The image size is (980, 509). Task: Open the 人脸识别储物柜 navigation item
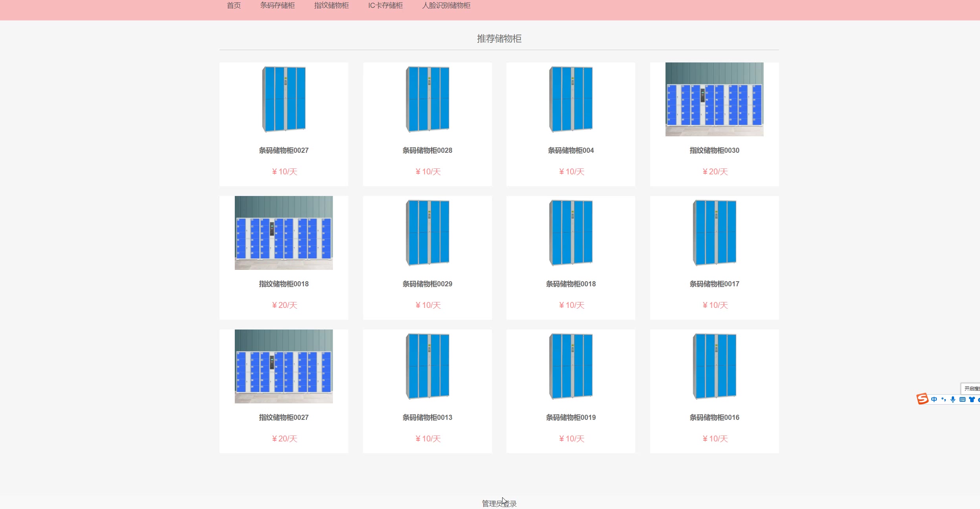click(x=446, y=5)
